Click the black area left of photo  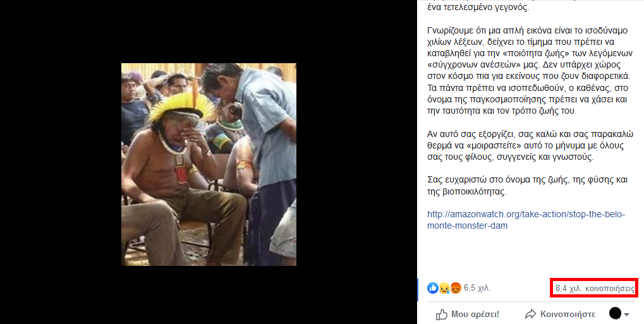60,164
